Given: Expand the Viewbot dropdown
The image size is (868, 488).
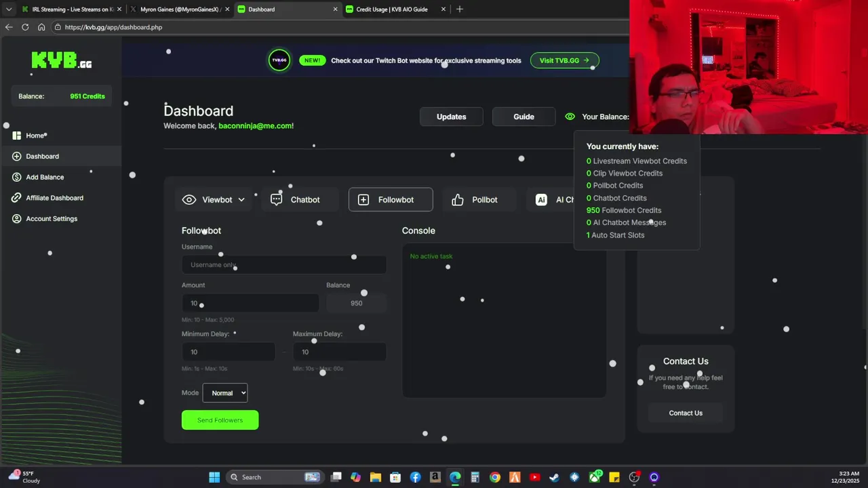Looking at the screenshot, I should [214, 200].
